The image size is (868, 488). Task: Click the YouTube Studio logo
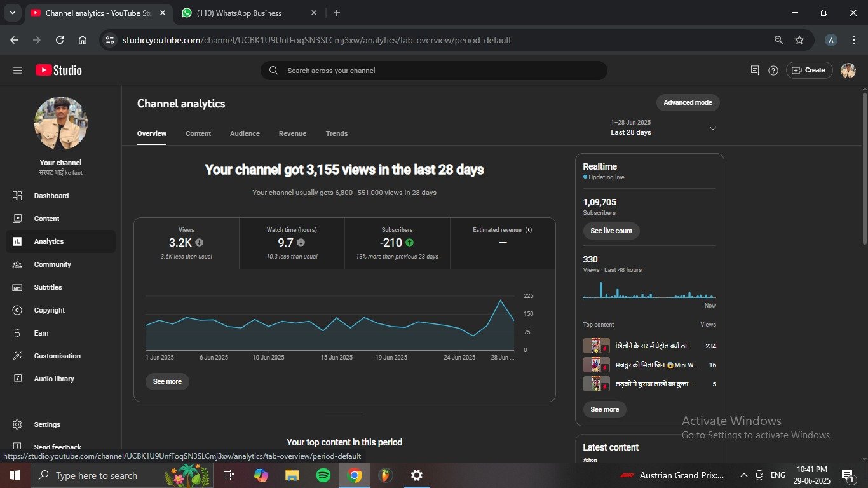click(58, 71)
